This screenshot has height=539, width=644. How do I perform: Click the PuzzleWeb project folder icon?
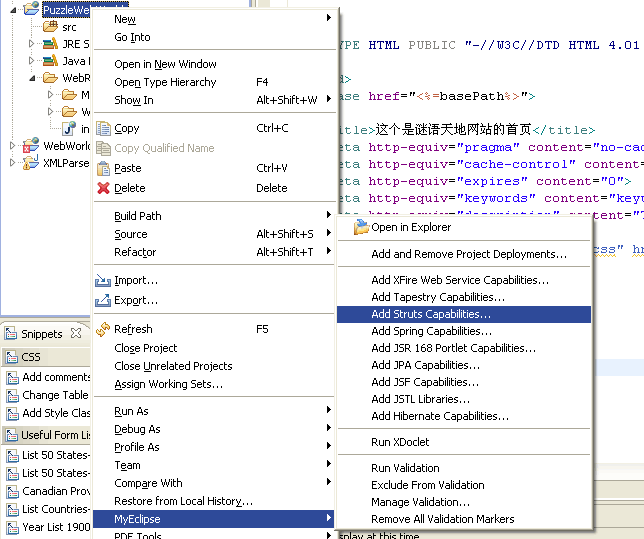click(x=31, y=8)
